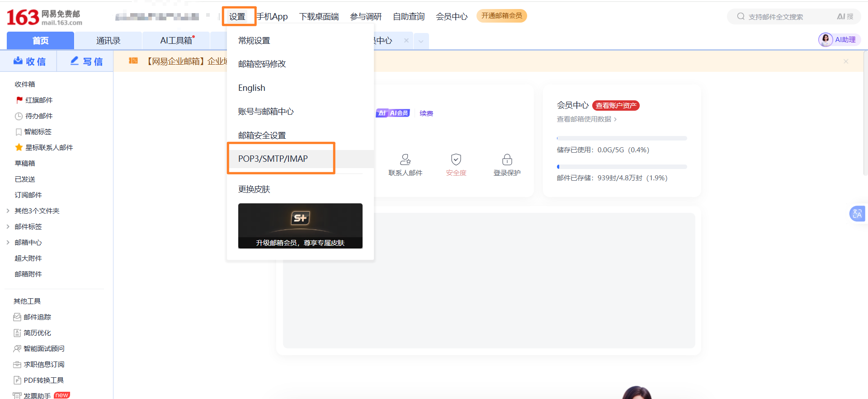Click 参与调研 link
The image size is (868, 399).
click(x=366, y=17)
